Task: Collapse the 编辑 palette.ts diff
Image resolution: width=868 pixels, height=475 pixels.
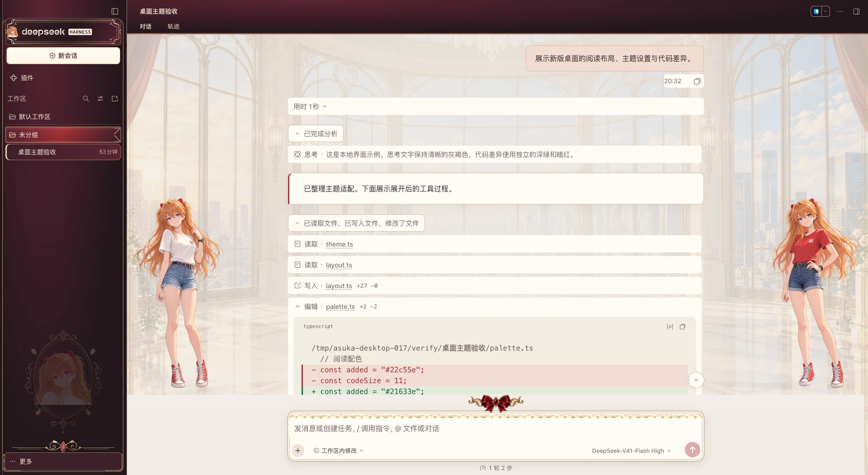Action: click(x=297, y=306)
